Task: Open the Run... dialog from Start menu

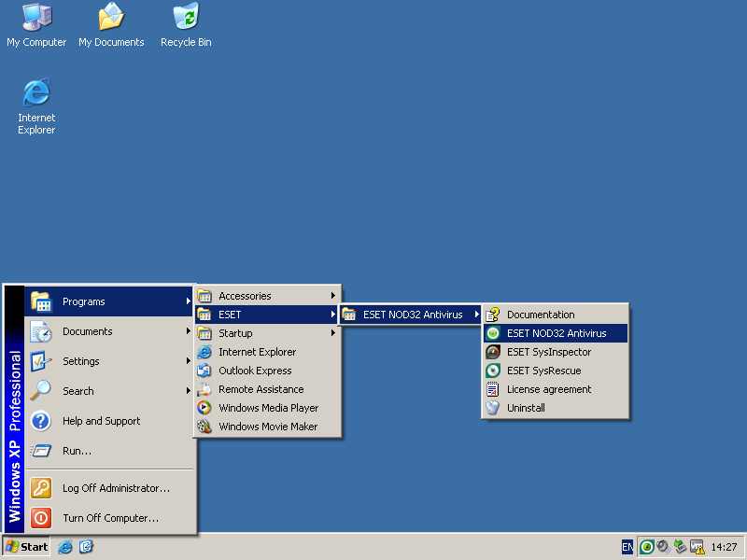Action: coord(109,451)
